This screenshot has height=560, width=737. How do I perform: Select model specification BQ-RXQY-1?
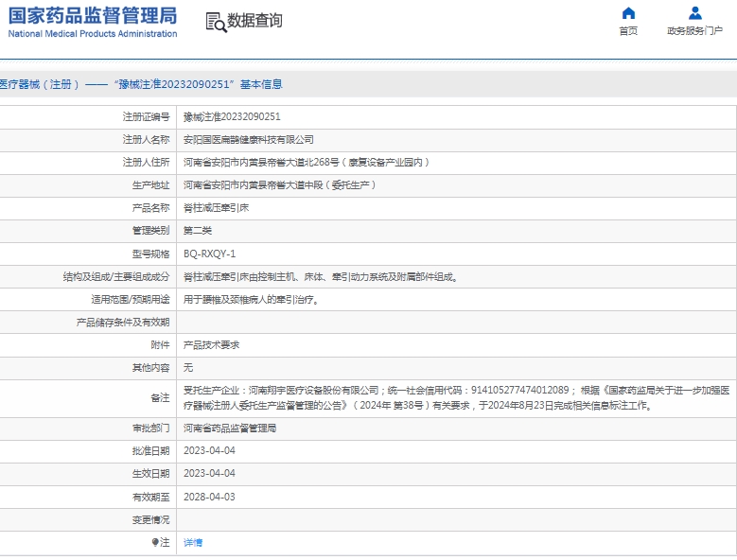click(209, 254)
